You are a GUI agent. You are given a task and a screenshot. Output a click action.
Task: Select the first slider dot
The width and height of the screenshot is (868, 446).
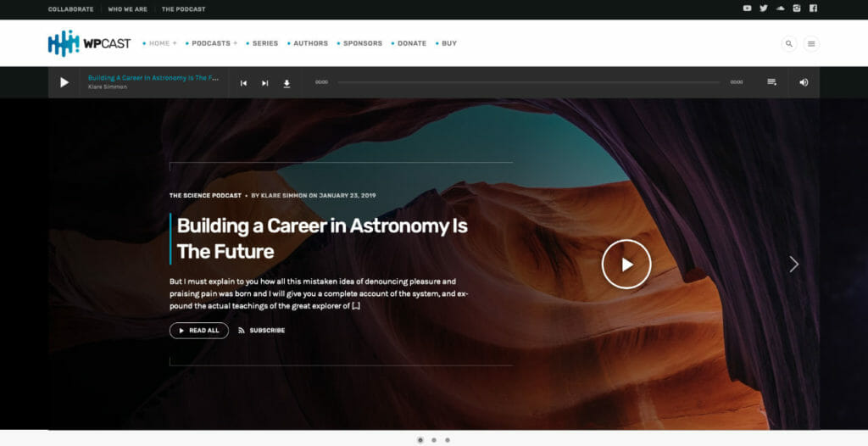[420, 440]
